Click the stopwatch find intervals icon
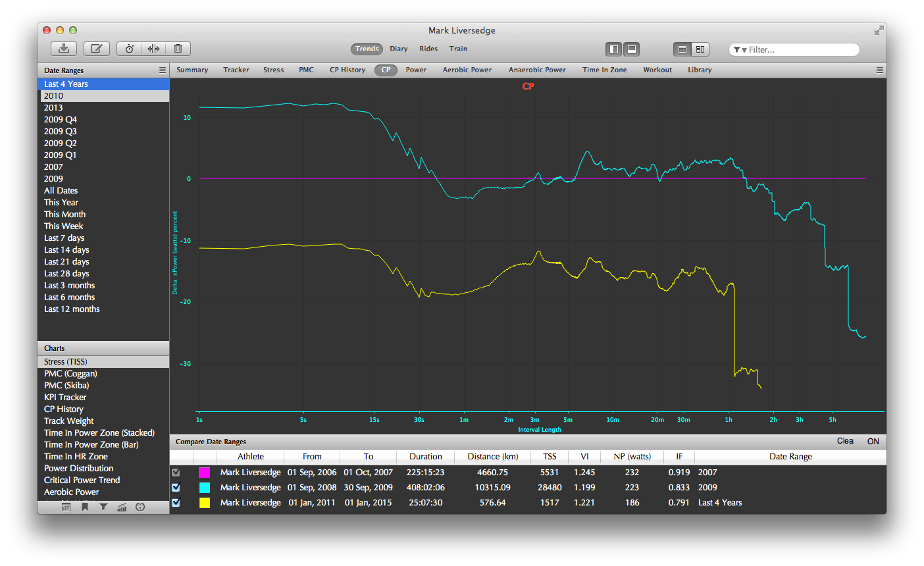 pyautogui.click(x=130, y=49)
